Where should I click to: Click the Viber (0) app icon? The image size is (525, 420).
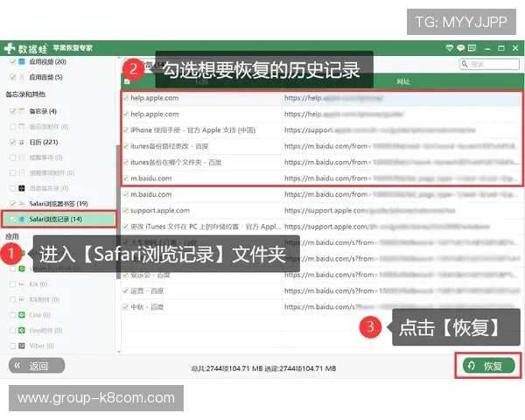point(22,346)
